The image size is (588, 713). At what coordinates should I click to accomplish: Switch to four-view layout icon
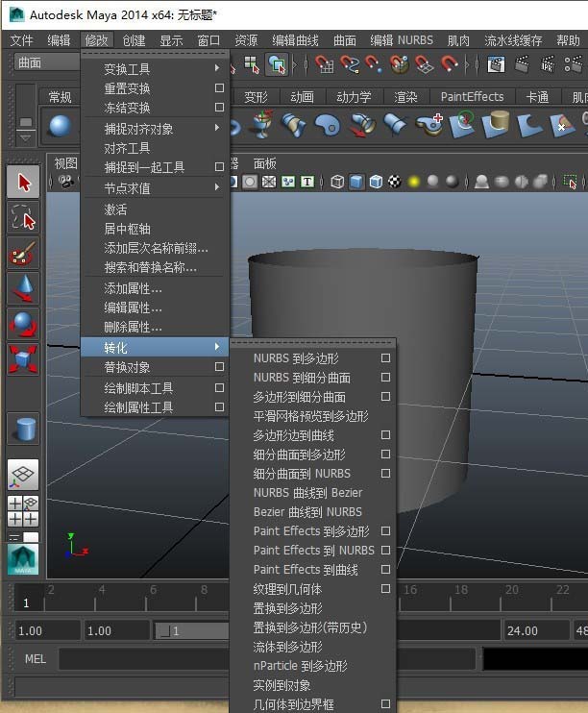tap(23, 510)
